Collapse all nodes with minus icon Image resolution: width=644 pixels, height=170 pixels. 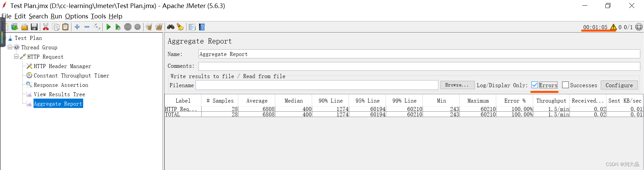pos(87,27)
